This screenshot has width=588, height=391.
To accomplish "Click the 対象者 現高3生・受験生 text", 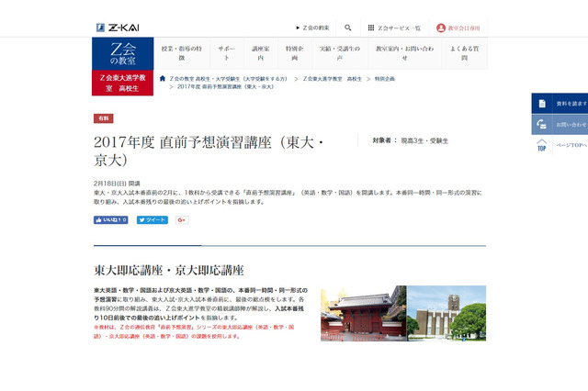I will (x=411, y=140).
